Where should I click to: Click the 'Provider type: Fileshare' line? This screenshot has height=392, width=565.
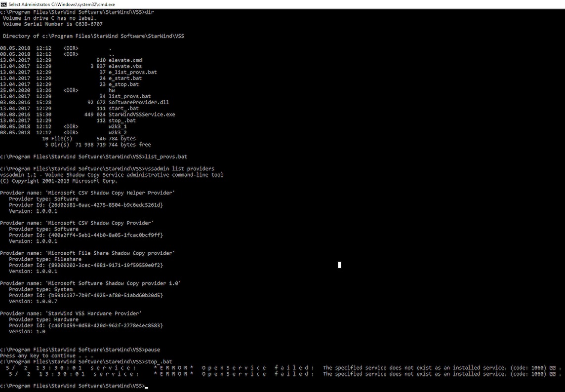tap(45, 259)
